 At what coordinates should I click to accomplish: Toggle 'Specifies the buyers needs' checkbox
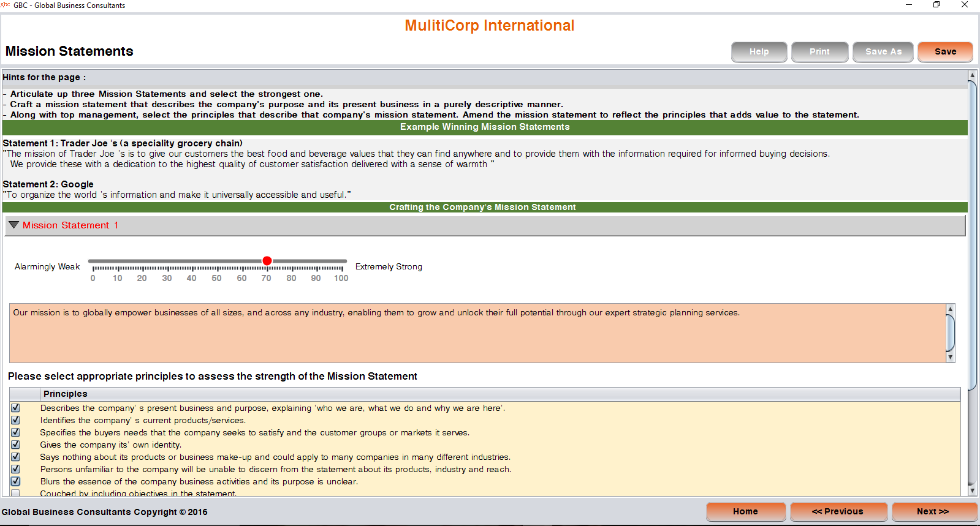coord(15,432)
